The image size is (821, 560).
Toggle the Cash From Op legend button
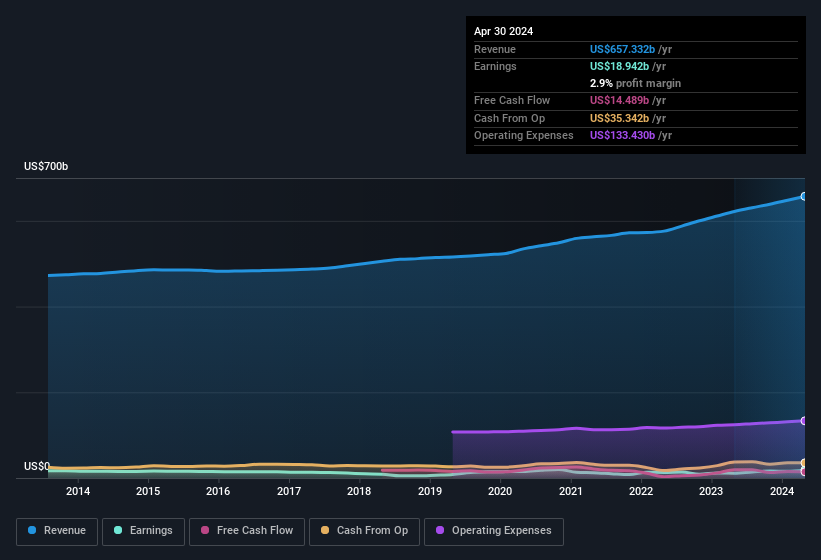point(364,531)
